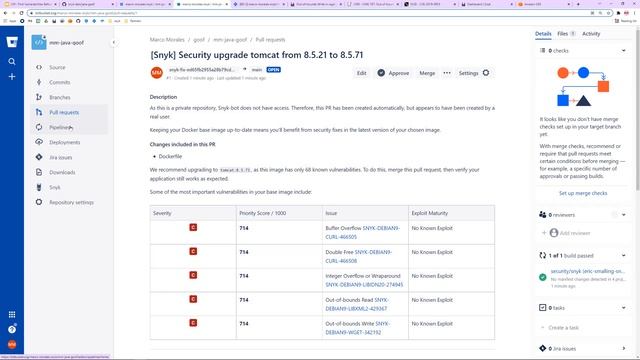This screenshot has height=360, width=640.
Task: Click the PR author avatar
Action: [x=157, y=73]
